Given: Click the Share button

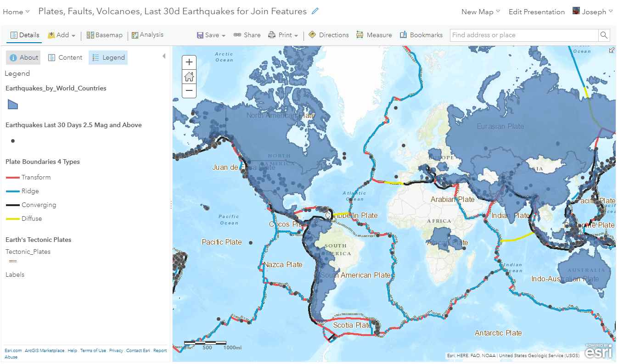Looking at the screenshot, I should (x=247, y=35).
